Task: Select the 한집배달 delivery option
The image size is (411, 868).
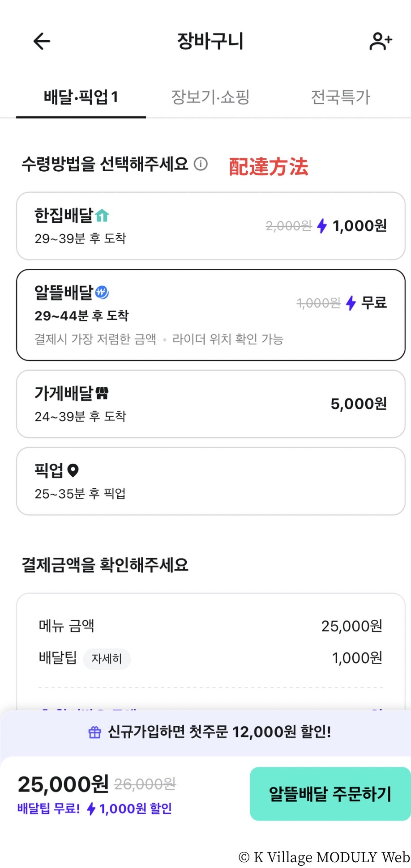Action: [210, 226]
